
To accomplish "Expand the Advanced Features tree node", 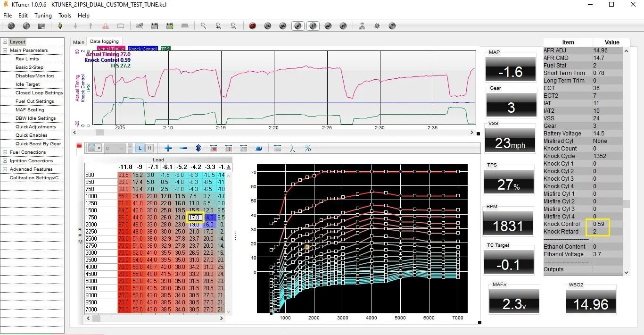I will click(x=5, y=169).
